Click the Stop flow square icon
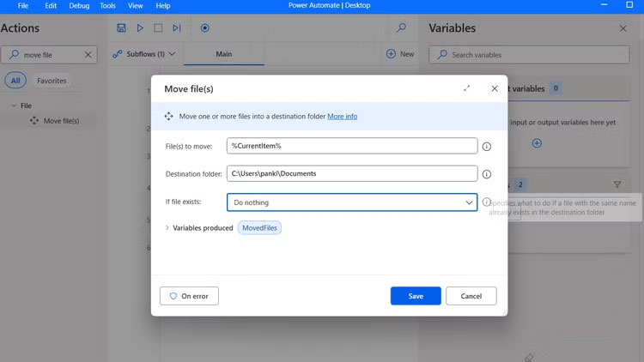The image size is (644, 362). click(x=158, y=28)
